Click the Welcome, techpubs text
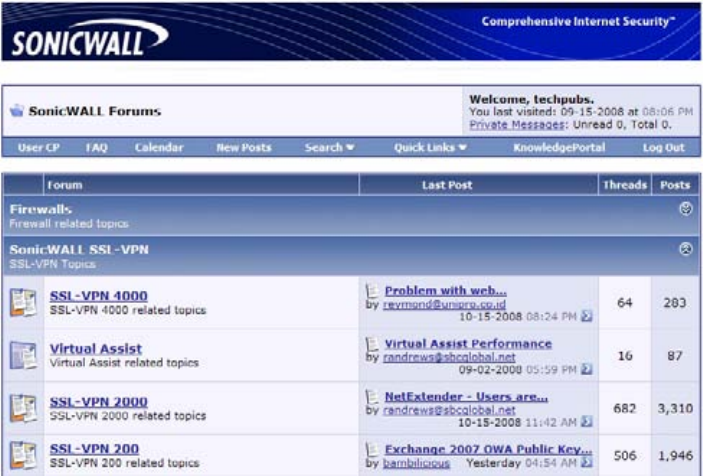 pyautogui.click(x=531, y=99)
